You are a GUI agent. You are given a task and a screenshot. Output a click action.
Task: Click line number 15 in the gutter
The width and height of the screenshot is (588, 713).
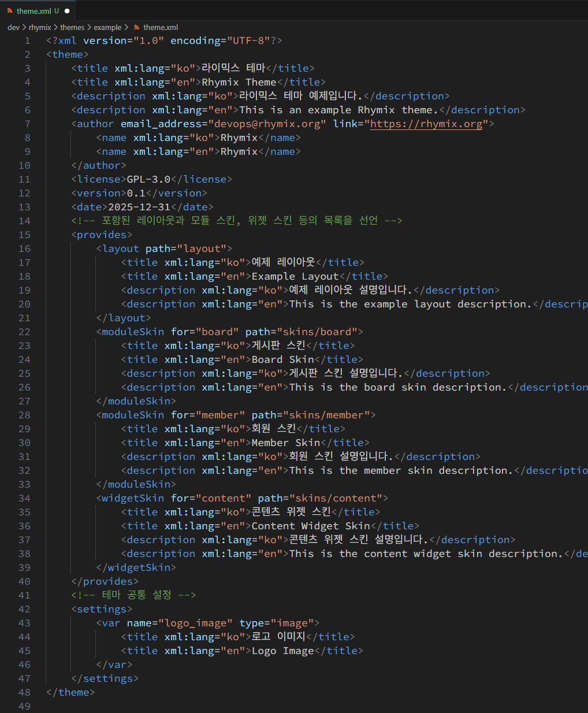[24, 235]
